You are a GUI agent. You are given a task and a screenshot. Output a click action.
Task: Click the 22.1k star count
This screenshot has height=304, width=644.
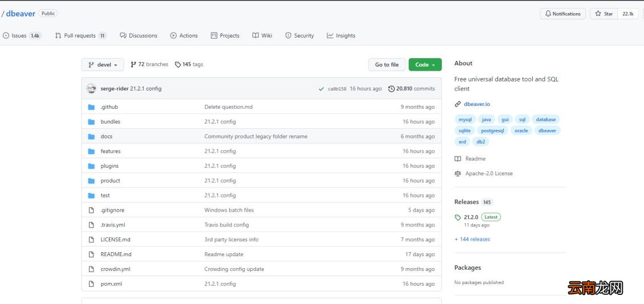click(x=628, y=14)
